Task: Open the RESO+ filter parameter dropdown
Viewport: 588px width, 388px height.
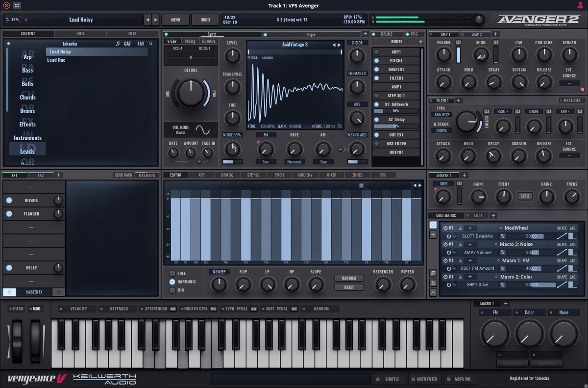Action: 504,111
